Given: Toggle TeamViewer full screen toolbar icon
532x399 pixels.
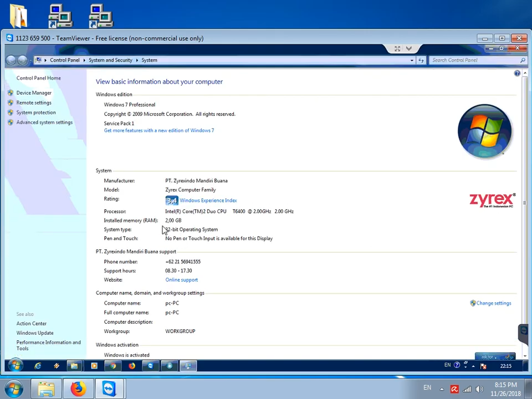Looking at the screenshot, I should [397, 49].
